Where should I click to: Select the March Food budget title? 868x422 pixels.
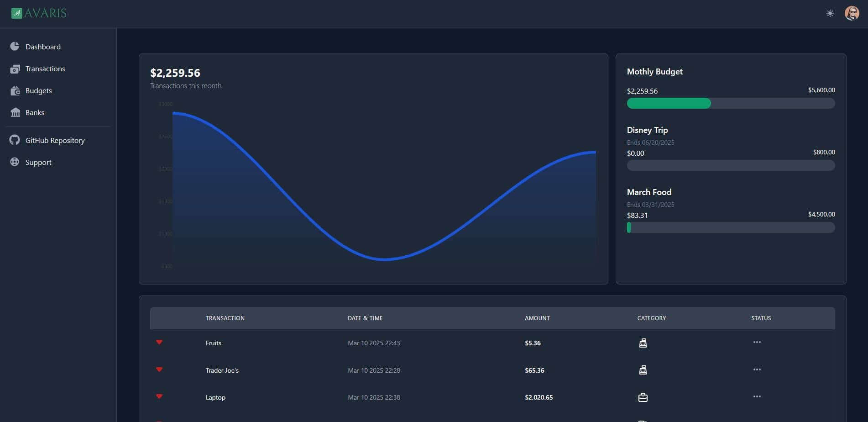649,192
